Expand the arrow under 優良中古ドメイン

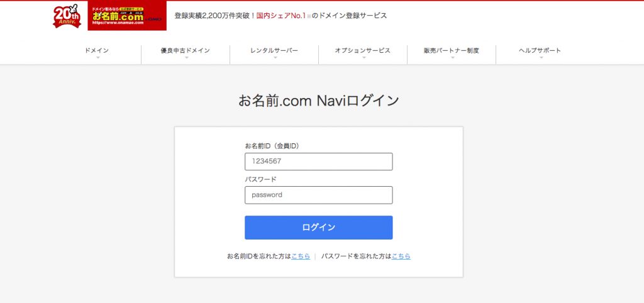click(x=186, y=58)
